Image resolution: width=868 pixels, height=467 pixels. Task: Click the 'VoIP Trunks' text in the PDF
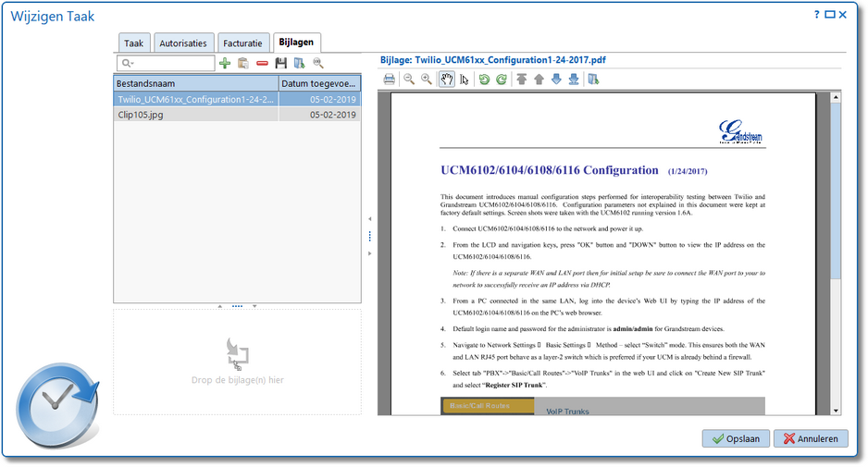click(567, 412)
